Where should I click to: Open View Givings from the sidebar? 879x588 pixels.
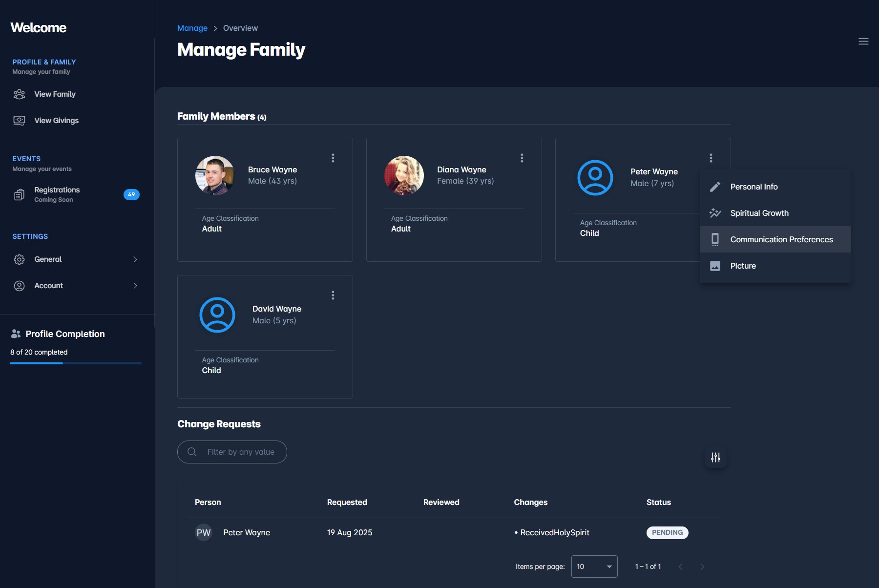click(19, 120)
